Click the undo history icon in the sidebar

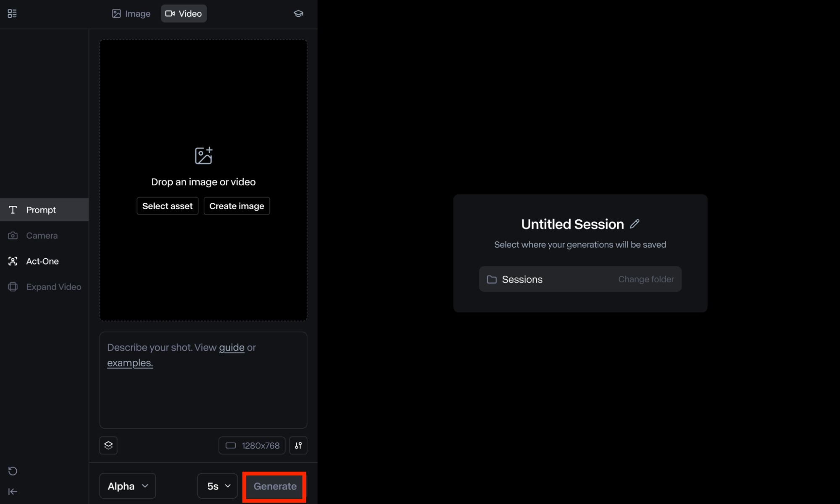[x=13, y=471]
